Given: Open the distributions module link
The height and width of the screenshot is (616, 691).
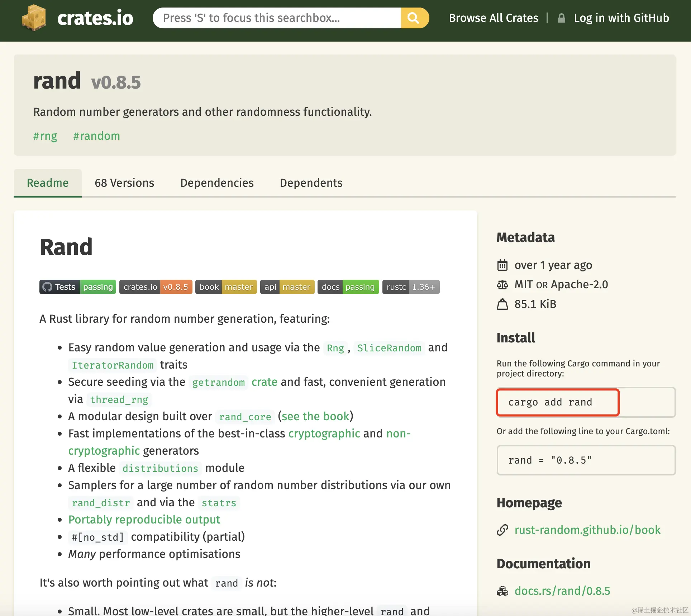Looking at the screenshot, I should (160, 468).
